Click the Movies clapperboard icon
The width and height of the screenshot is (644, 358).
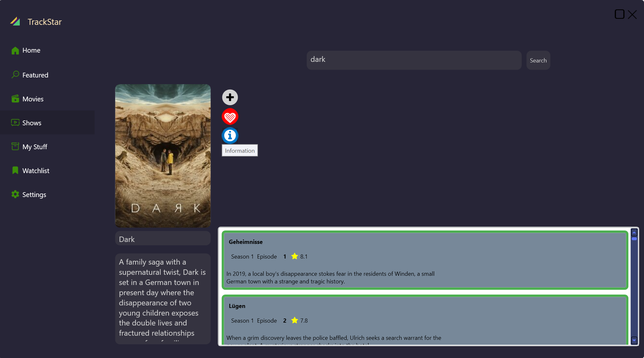point(15,99)
